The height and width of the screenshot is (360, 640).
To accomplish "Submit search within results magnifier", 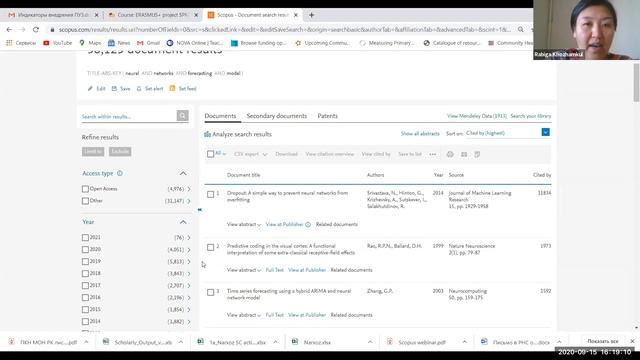I will 182,116.
